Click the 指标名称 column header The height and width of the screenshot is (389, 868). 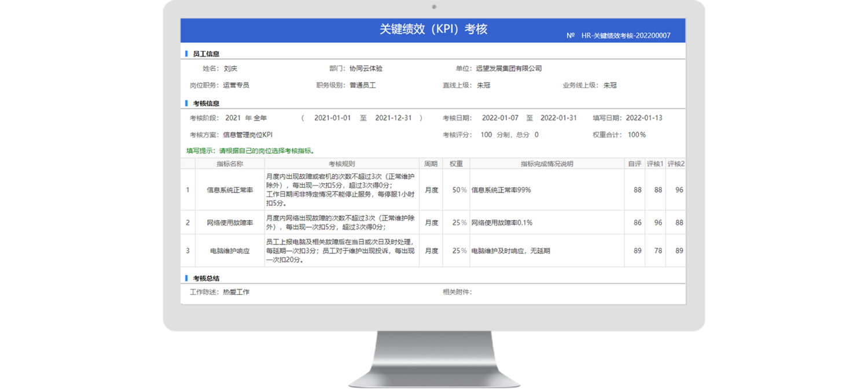coord(230,164)
